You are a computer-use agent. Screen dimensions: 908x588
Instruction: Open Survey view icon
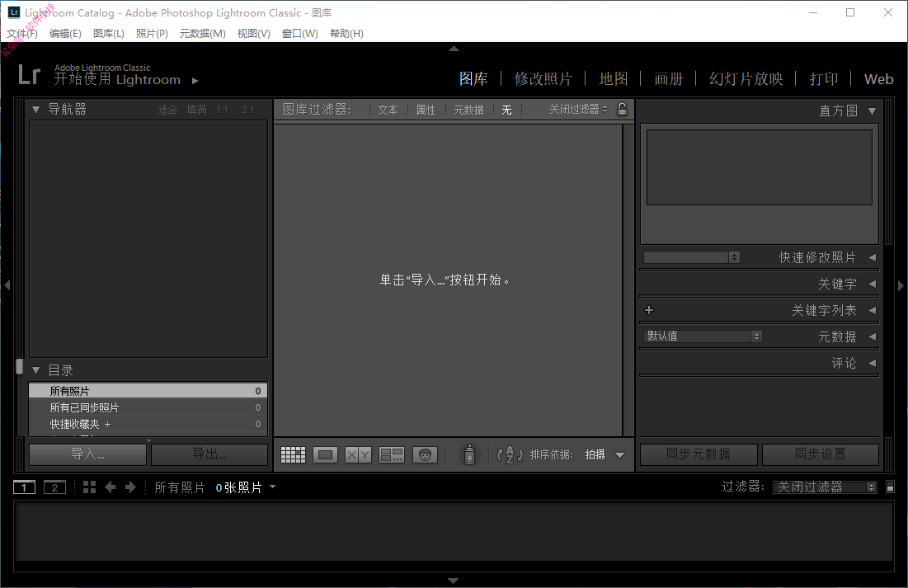pos(392,454)
